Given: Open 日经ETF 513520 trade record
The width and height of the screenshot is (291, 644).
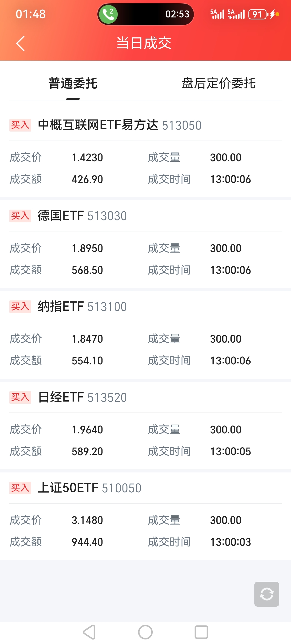Looking at the screenshot, I should point(82,397).
